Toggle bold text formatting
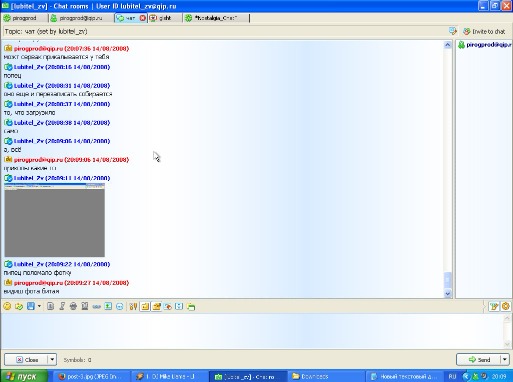This screenshot has width=513, height=382. click(50, 306)
